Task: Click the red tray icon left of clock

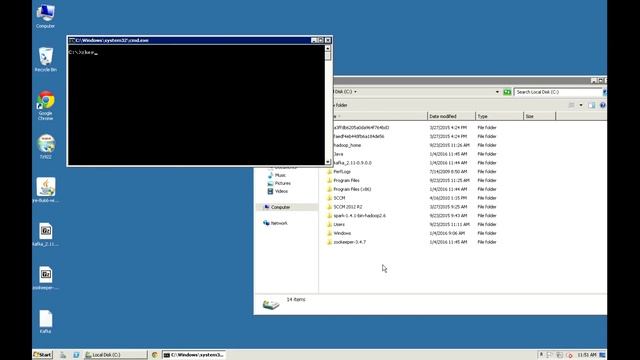Action: [569, 355]
